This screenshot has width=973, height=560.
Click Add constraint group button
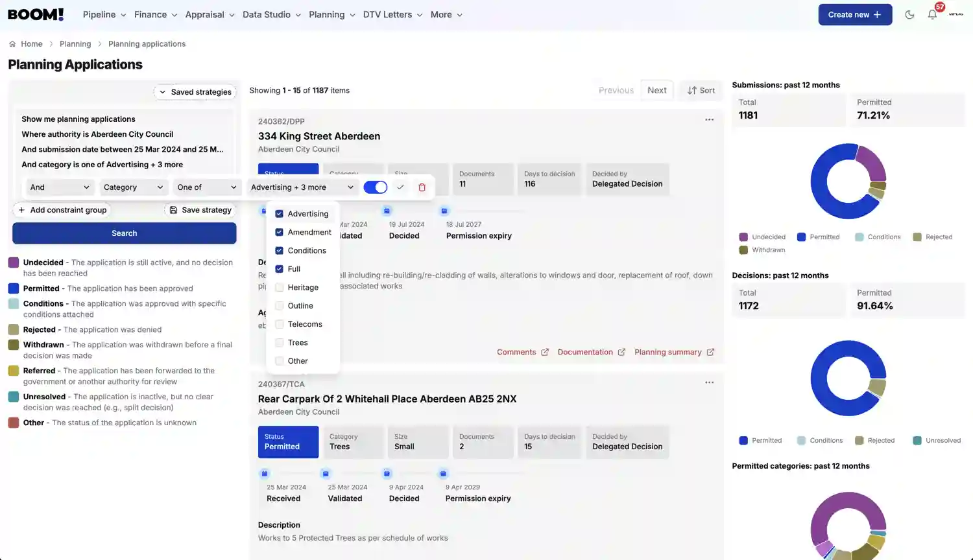tap(62, 210)
